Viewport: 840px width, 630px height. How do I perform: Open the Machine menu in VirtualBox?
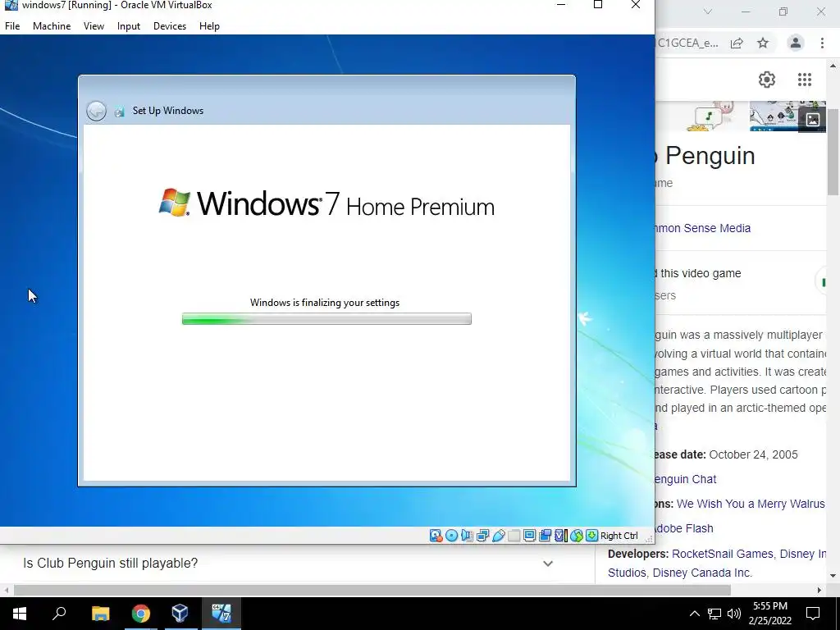(x=52, y=25)
